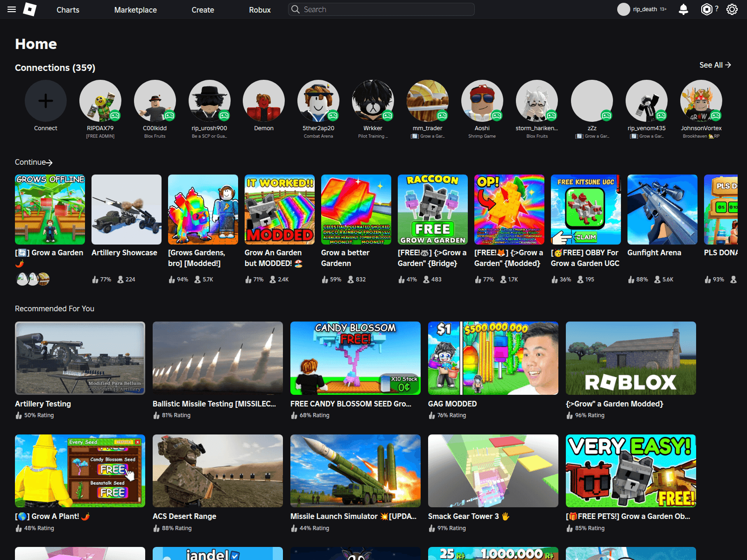Image resolution: width=747 pixels, height=560 pixels.
Task: Open ACS Desert Range thumbnail
Action: tap(218, 471)
